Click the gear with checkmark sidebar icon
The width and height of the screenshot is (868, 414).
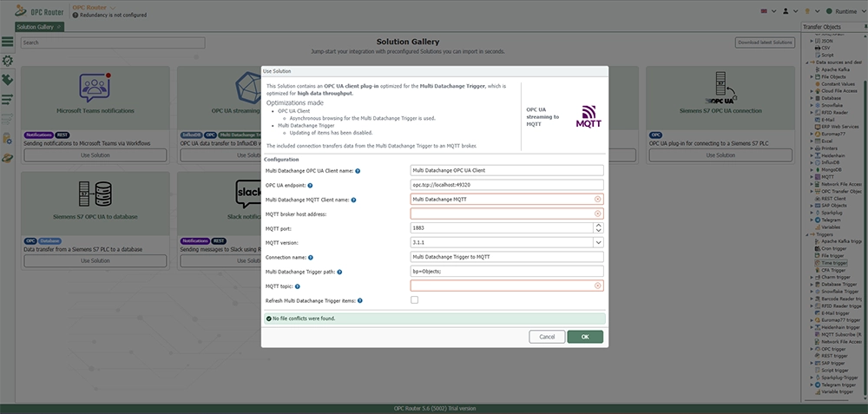7,61
